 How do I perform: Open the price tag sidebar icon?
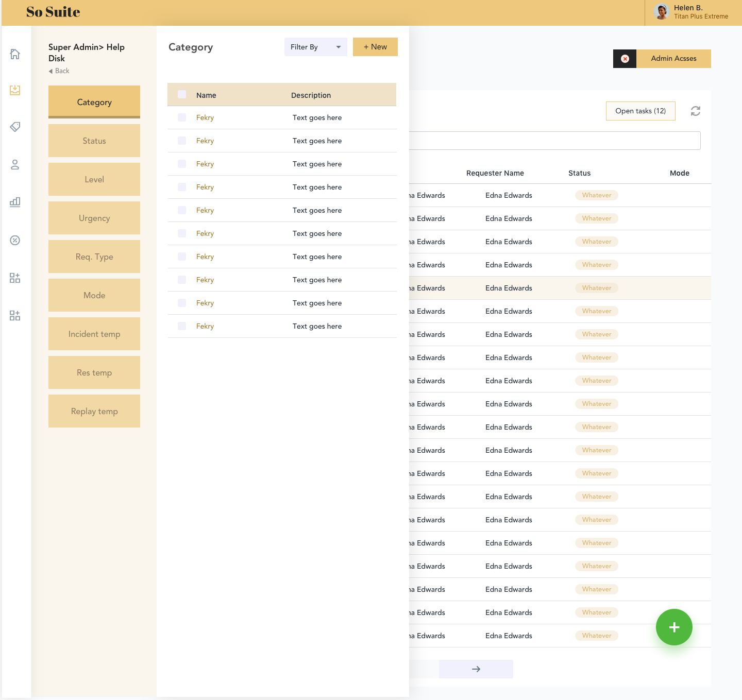15,127
